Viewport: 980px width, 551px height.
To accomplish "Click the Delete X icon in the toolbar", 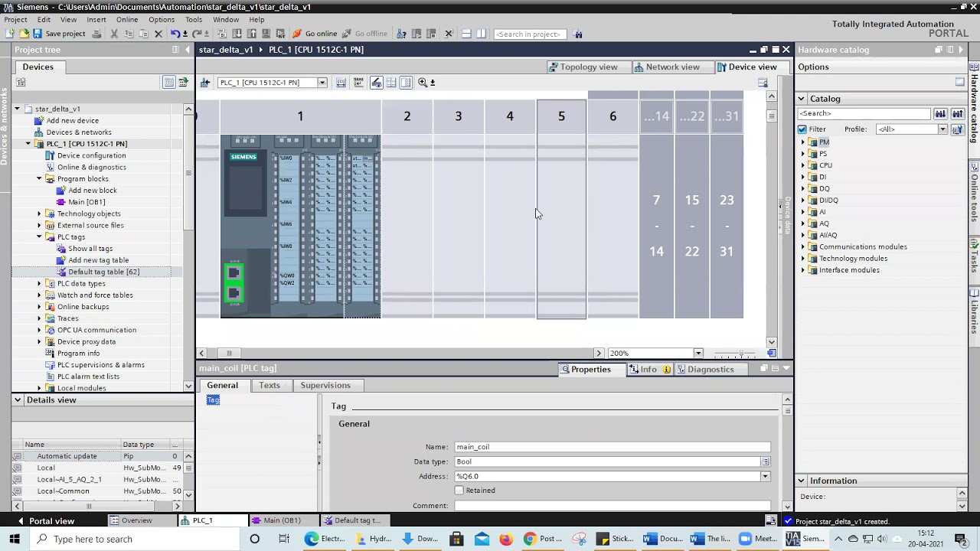I will click(x=158, y=34).
